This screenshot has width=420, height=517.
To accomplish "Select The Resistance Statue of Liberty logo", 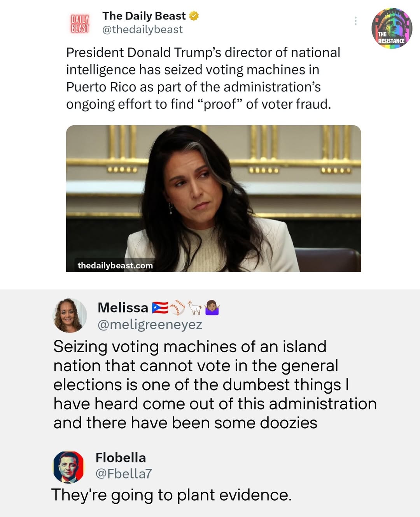I will (392, 26).
